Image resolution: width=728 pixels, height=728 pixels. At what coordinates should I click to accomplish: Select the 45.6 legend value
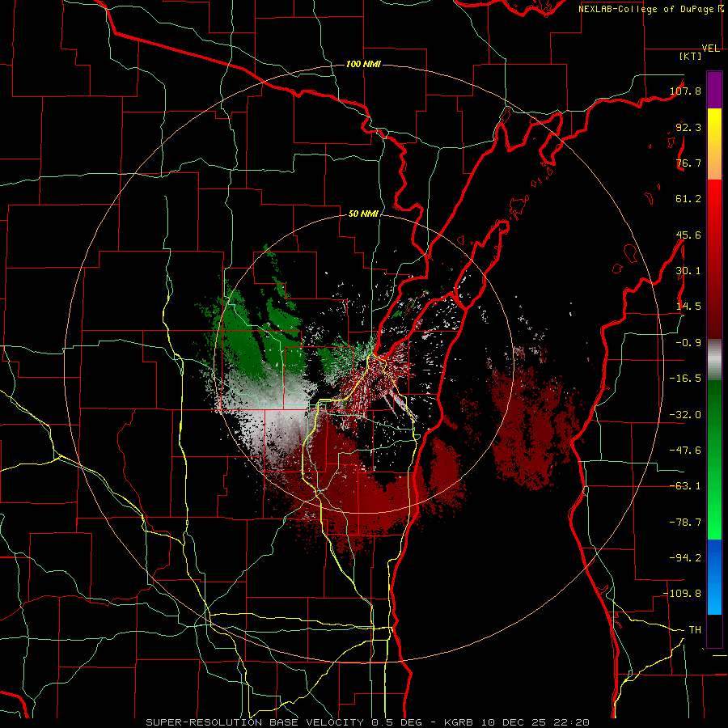point(688,235)
